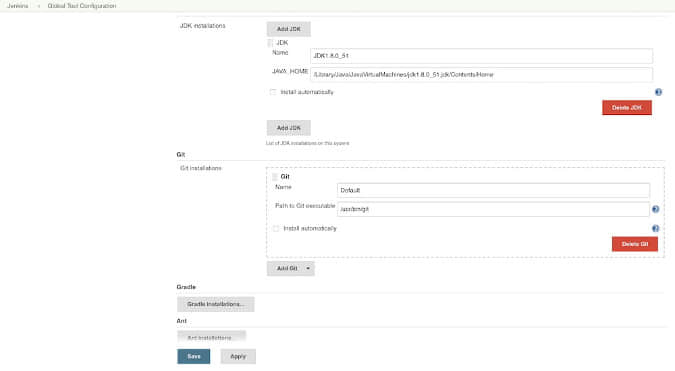
Task: Open help for Git install automatically
Action: (x=655, y=229)
